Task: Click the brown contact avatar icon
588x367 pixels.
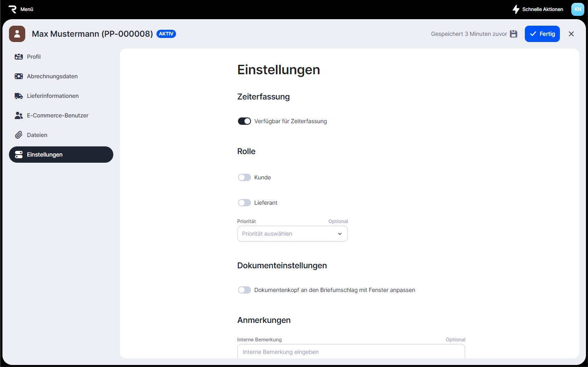Action: (17, 34)
